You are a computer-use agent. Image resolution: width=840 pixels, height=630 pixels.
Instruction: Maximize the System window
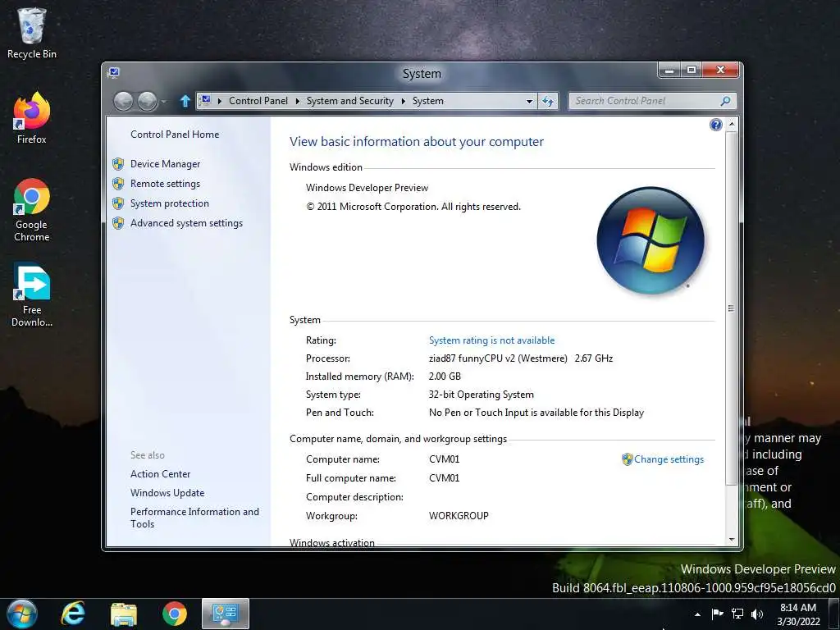(x=692, y=71)
